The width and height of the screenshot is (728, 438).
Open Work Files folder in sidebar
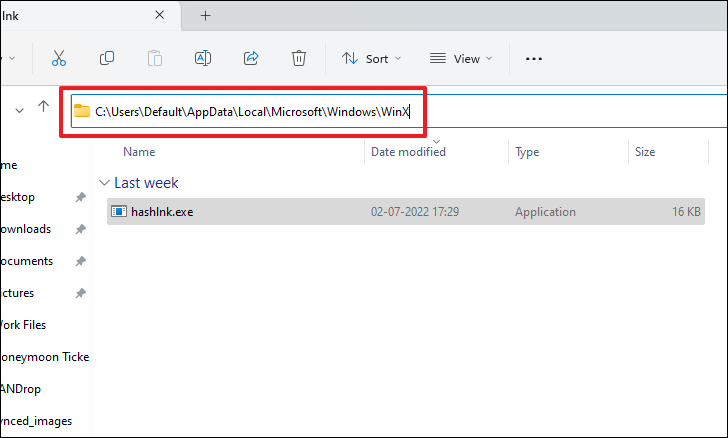23,325
